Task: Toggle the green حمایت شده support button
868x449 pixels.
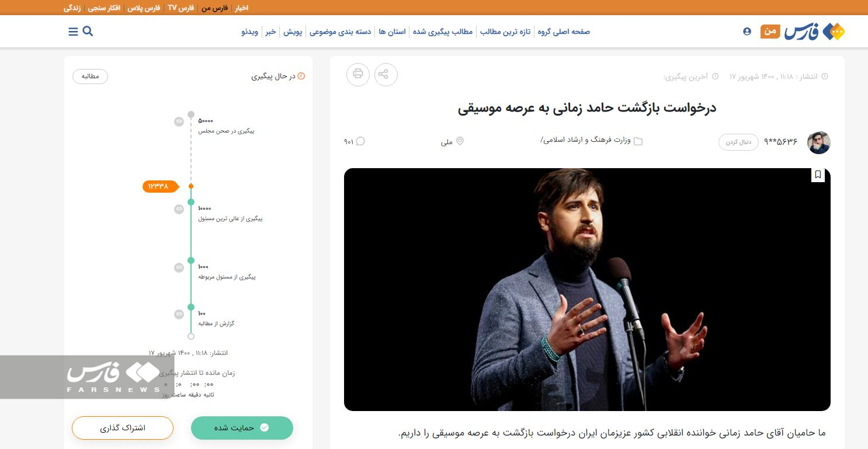Action: tap(242, 428)
